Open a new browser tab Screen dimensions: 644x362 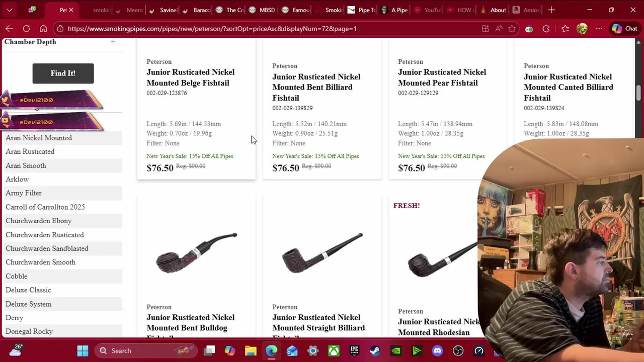551,10
